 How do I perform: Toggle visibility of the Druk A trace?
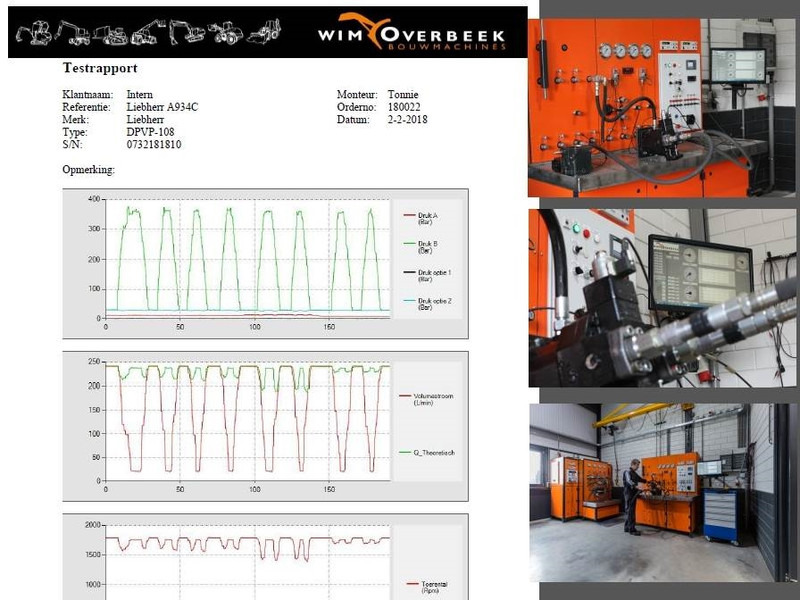(428, 217)
